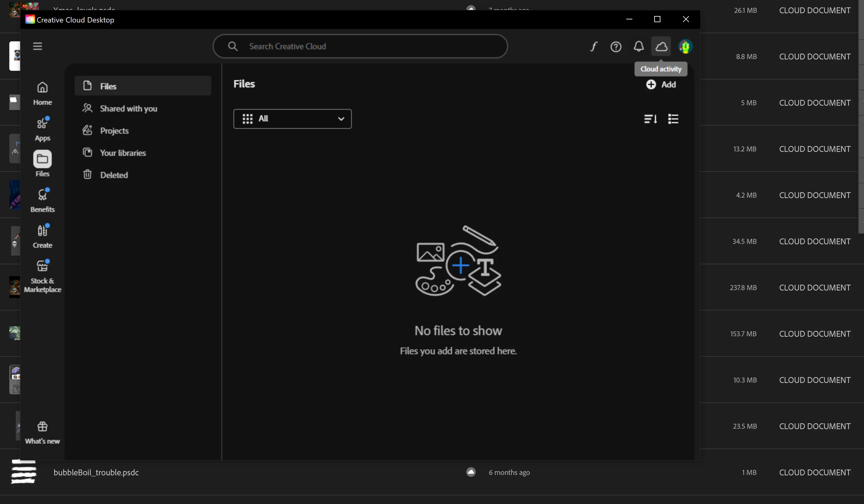Open the Benefits sidebar section

tap(42, 200)
